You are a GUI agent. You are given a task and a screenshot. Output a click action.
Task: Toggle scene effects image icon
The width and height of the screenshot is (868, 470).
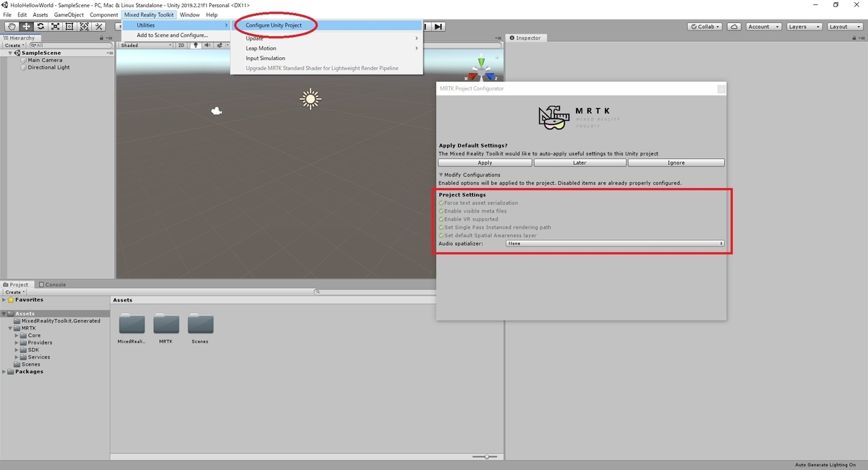[x=219, y=45]
